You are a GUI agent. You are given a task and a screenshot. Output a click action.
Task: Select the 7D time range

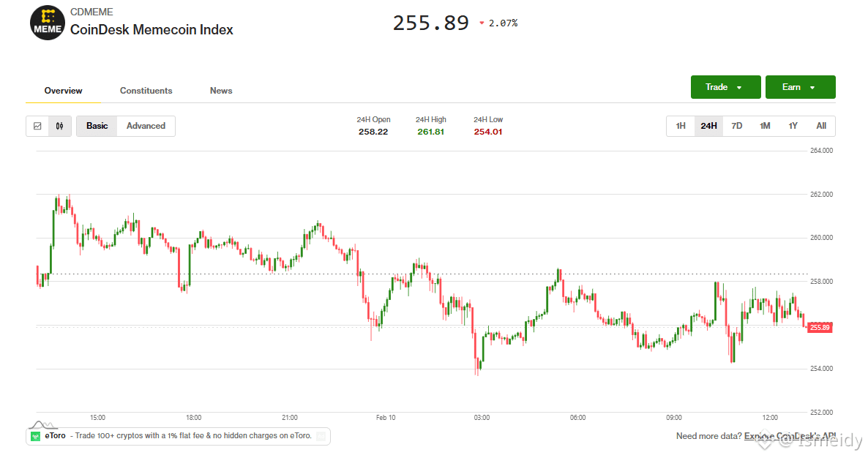point(737,126)
